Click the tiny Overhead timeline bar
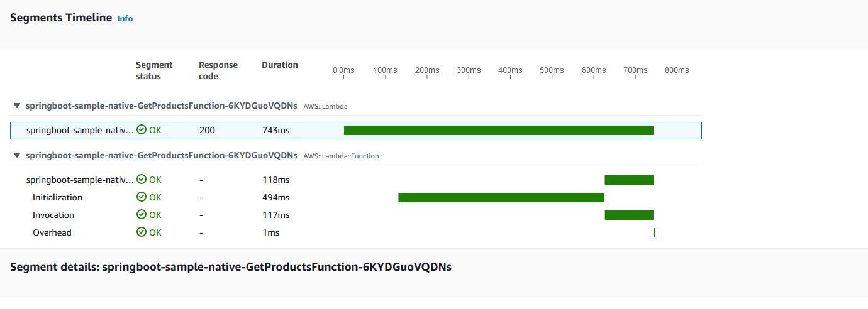Screen dimensions: 868x309 pyautogui.click(x=654, y=232)
